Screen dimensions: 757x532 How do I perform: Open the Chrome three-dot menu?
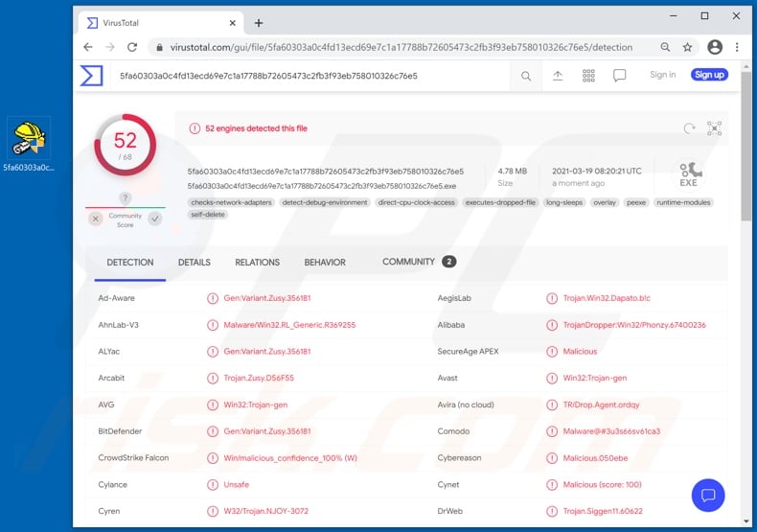(x=737, y=47)
